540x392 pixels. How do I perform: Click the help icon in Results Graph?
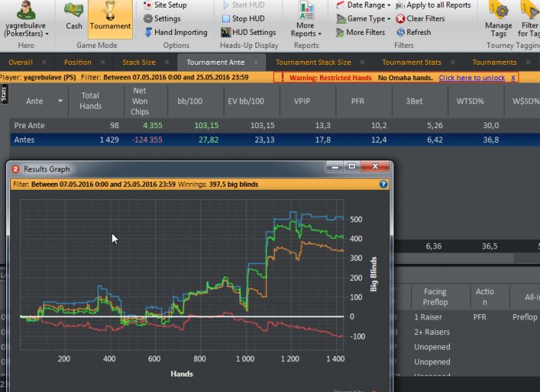click(383, 184)
